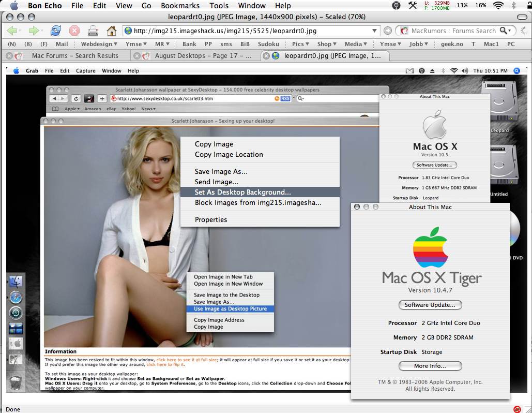532x413 pixels.
Task: Click the Time Machine icon in the pictured dock
Action: (16, 313)
